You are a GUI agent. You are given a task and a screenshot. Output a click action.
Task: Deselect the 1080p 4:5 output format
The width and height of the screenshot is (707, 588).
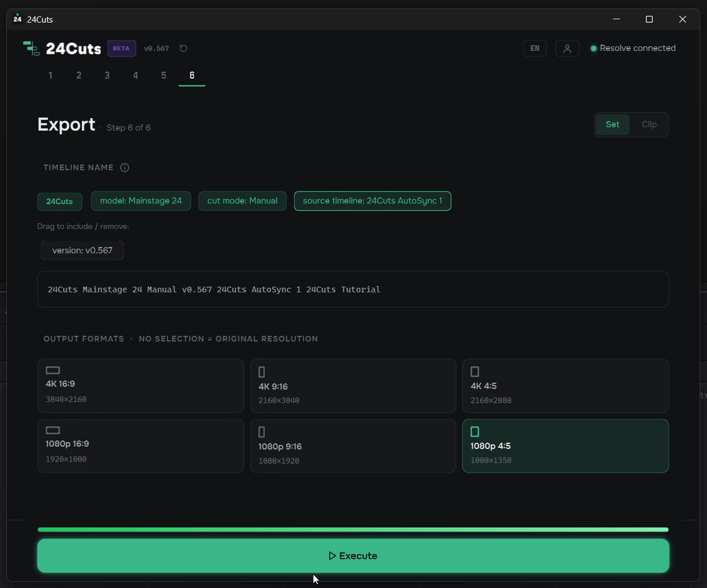click(x=566, y=446)
